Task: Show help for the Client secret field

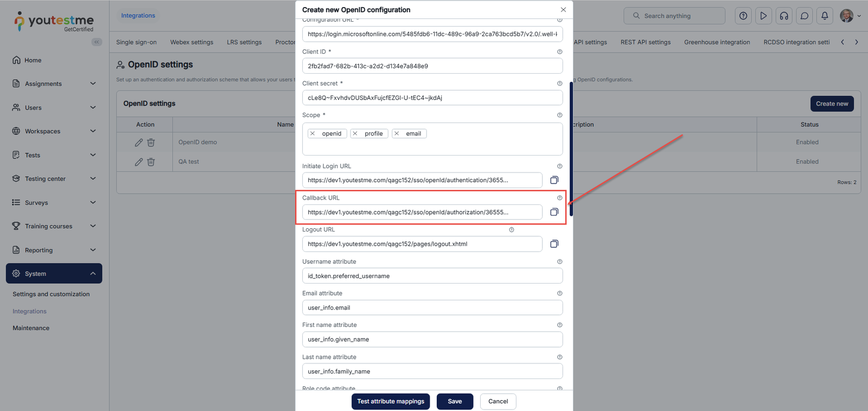Action: 560,84
